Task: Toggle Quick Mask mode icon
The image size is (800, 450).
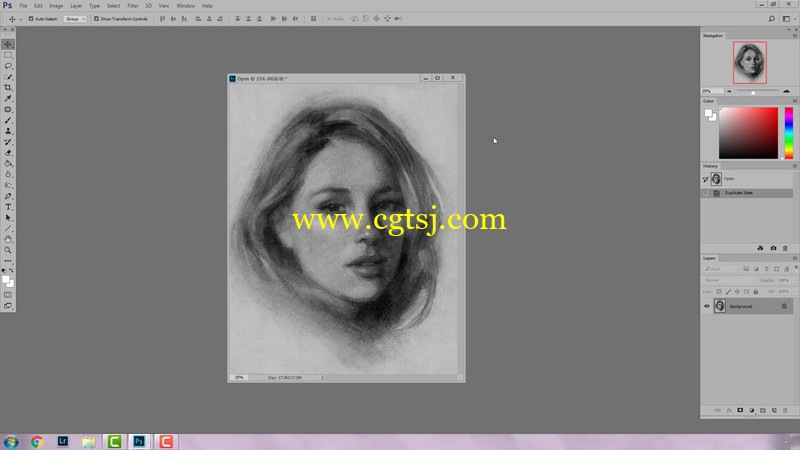Action: (x=8, y=295)
